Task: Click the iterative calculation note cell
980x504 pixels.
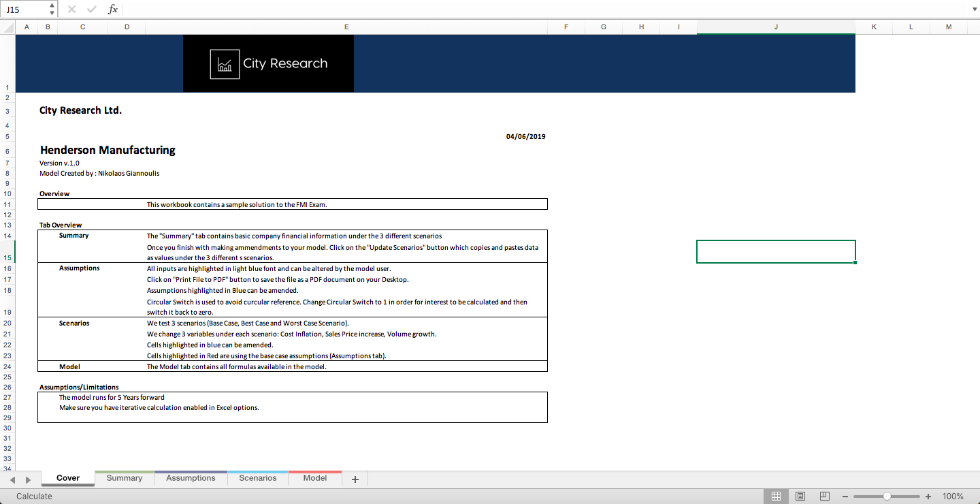Action: click(x=159, y=407)
